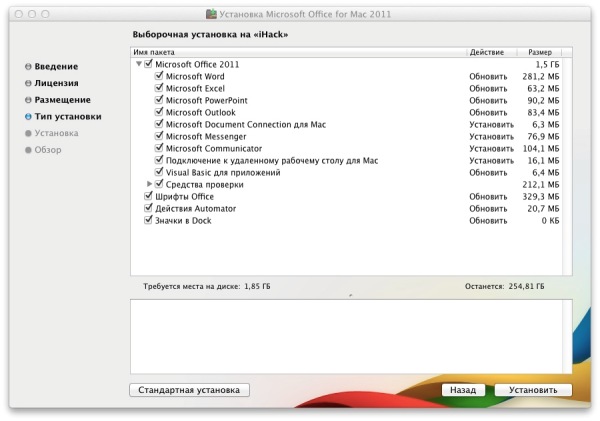This screenshot has width=600, height=421.
Task: Toggle the Microsoft Excel checkbox
Action: pyautogui.click(x=159, y=88)
